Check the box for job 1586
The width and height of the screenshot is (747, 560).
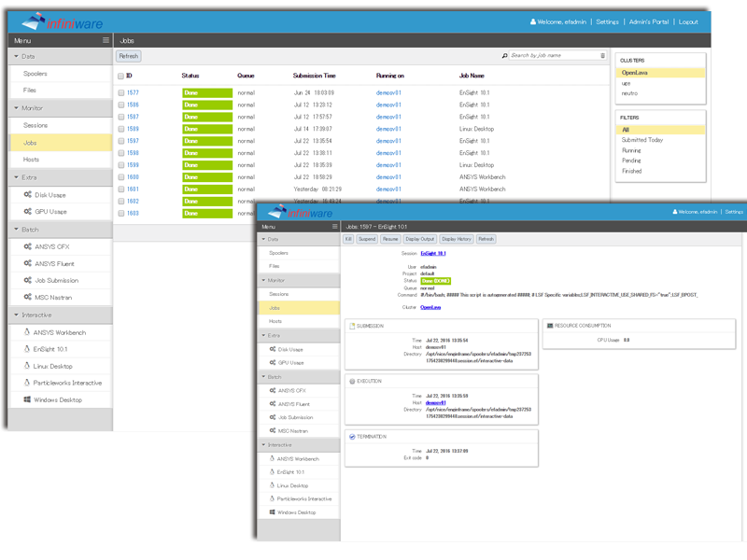pyautogui.click(x=121, y=105)
